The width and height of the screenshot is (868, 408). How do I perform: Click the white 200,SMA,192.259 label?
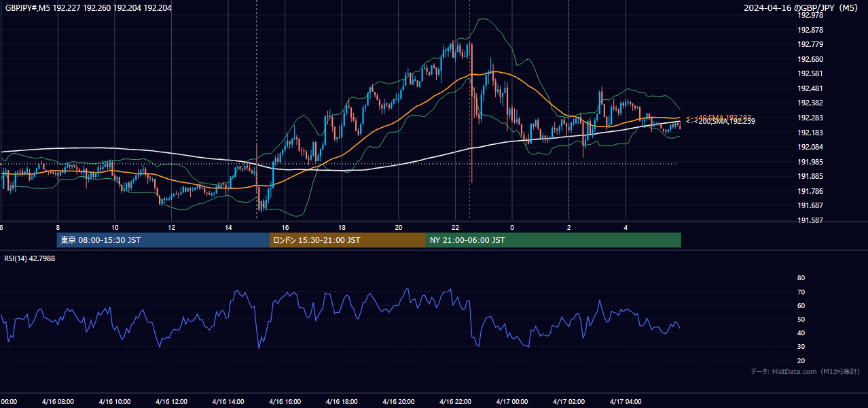(x=720, y=122)
